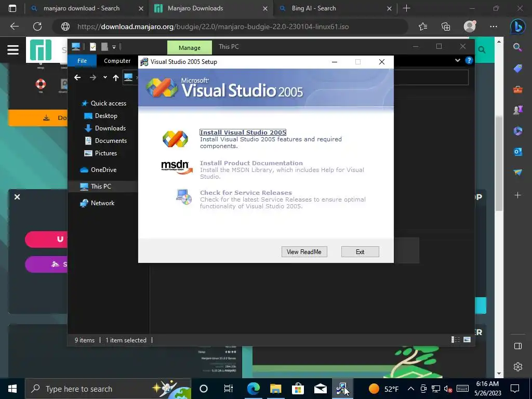
Task: Click the browser address bar URL
Action: coord(212,26)
